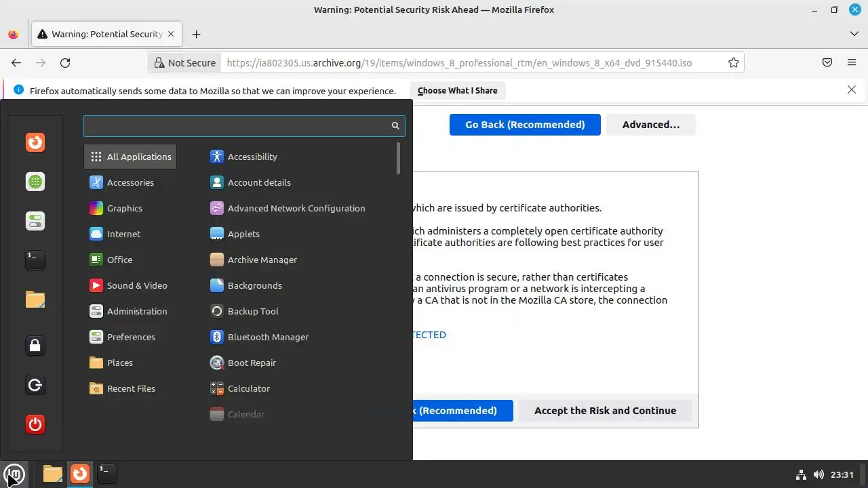Screen dimensions: 868x488
Task: Click the URL address bar text
Action: 459,62
